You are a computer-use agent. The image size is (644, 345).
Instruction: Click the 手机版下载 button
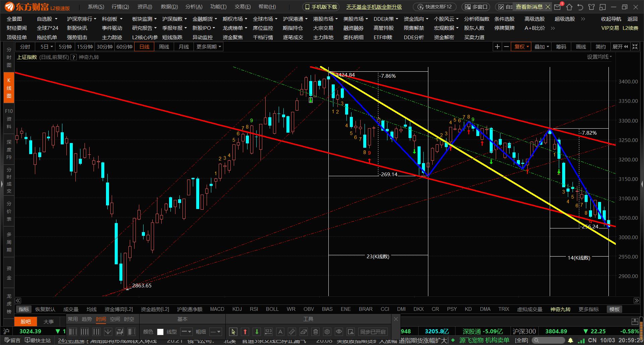point(321,7)
